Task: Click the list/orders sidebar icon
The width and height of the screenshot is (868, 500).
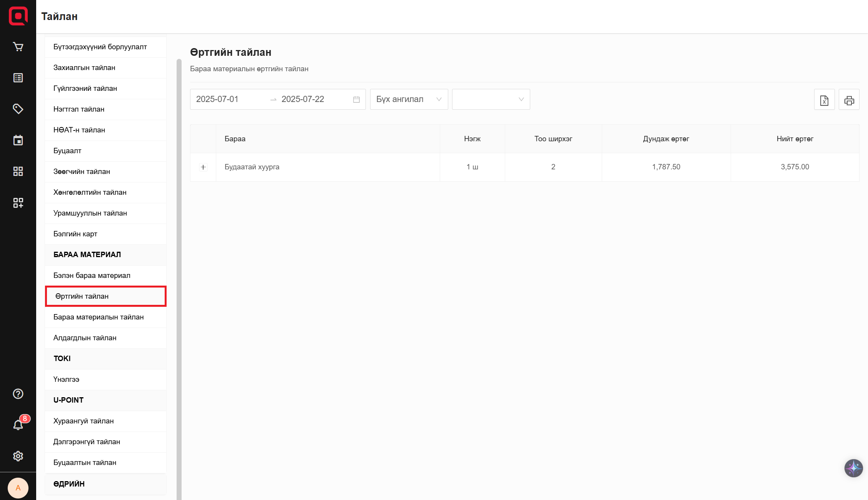Action: click(18, 78)
